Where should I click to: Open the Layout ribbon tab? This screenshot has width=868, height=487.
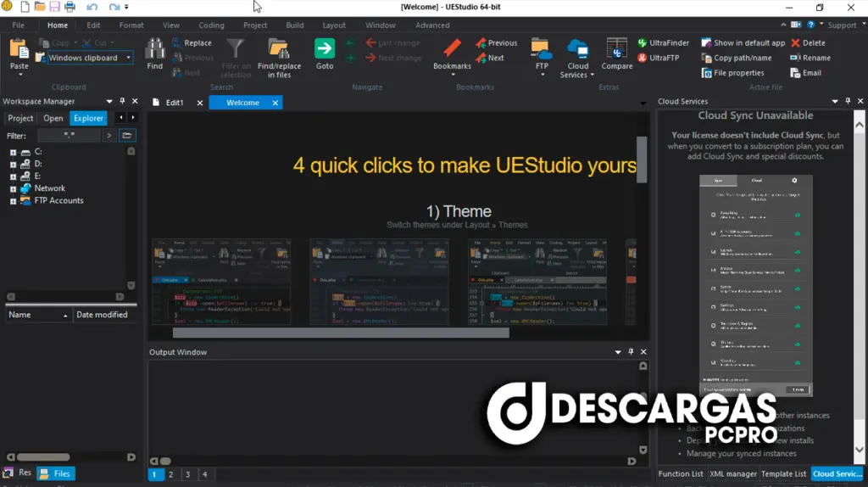[334, 25]
